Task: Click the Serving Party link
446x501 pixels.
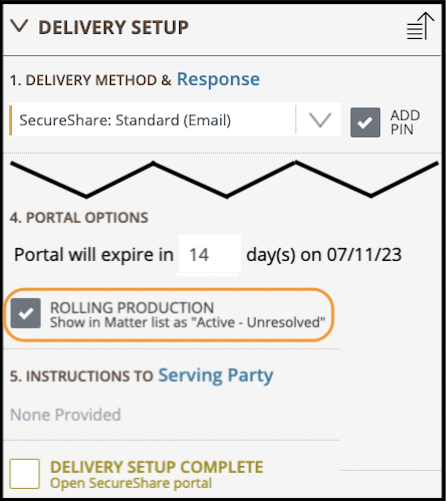Action: coord(216,376)
